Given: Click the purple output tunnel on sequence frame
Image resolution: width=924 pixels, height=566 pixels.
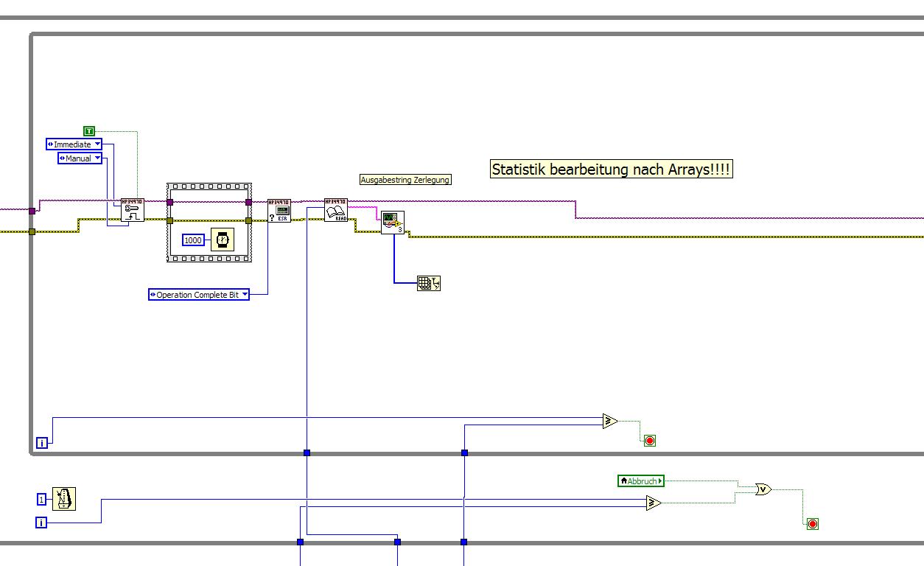Looking at the screenshot, I should pyautogui.click(x=248, y=202).
